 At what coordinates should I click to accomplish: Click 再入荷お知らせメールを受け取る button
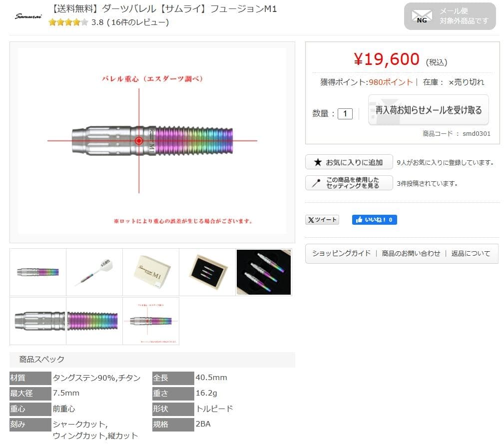428,110
